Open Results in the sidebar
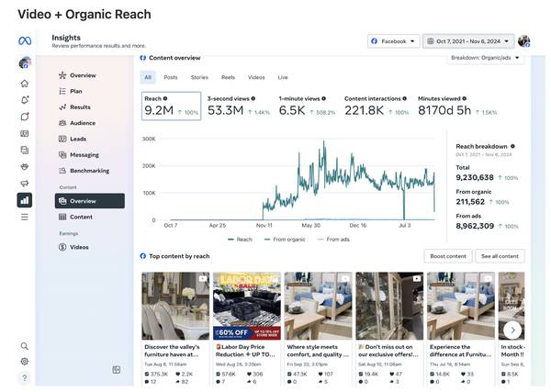The height and width of the screenshot is (392, 551). tap(90, 107)
